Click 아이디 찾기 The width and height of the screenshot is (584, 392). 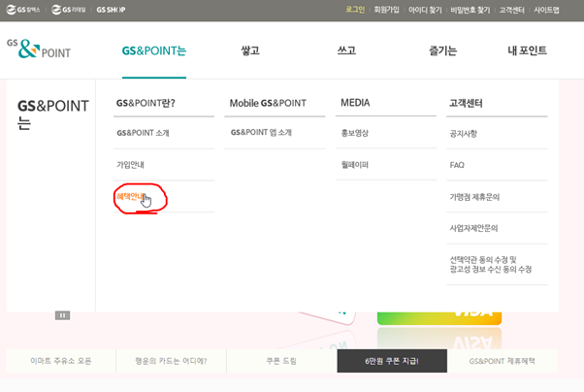[x=425, y=10]
